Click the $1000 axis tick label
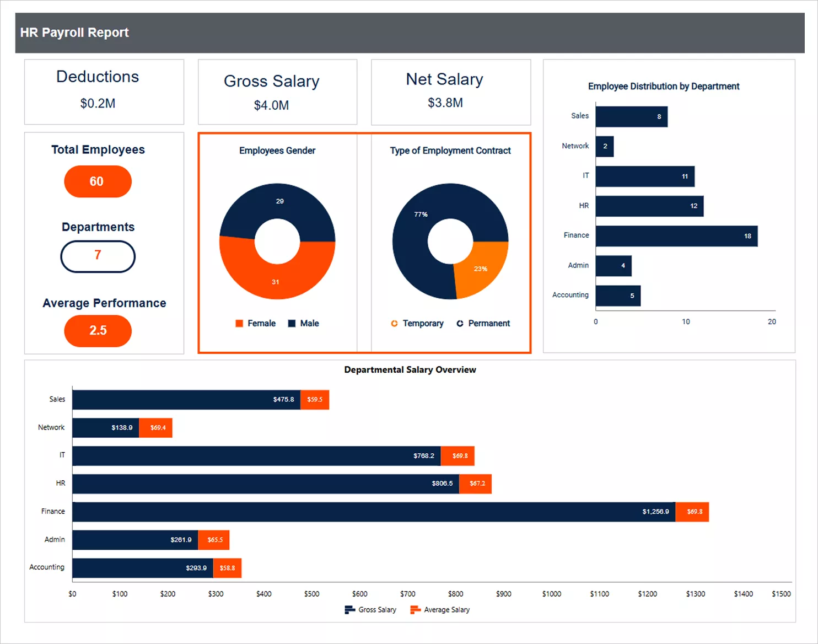 click(x=551, y=594)
